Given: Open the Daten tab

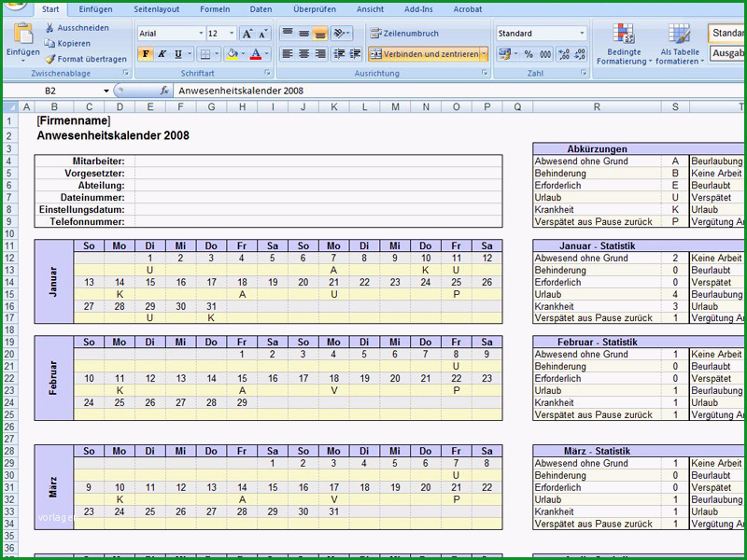Looking at the screenshot, I should click(x=261, y=9).
